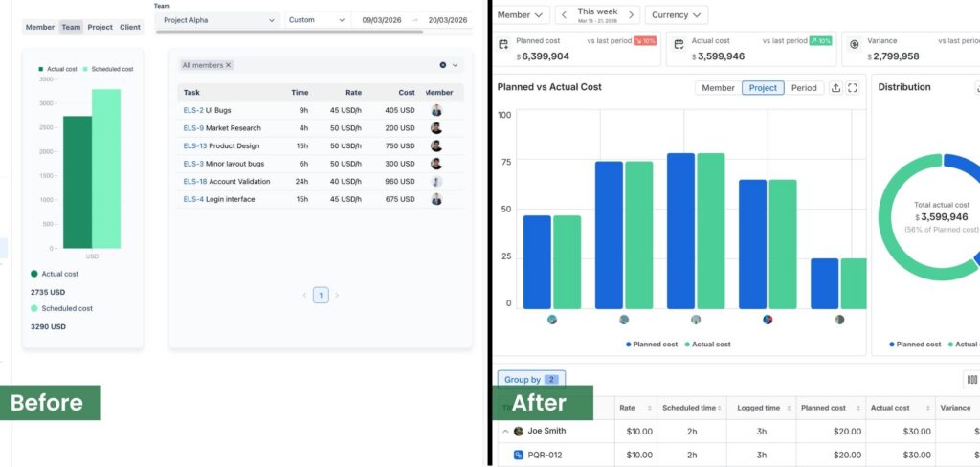This screenshot has width=980, height=467.
Task: Open the Custom date range dropdown
Action: coord(317,20)
